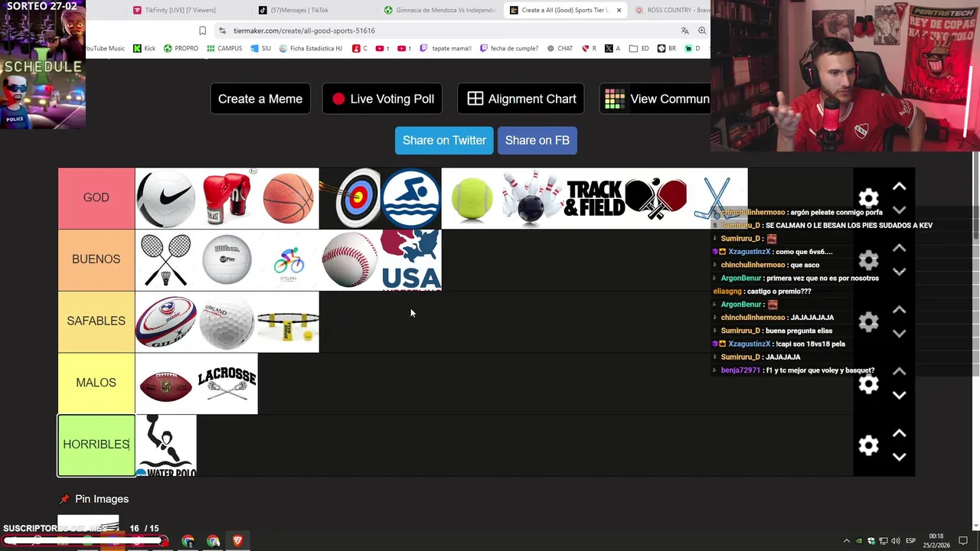
Task: Move the MALOS tier down
Action: 899,395
